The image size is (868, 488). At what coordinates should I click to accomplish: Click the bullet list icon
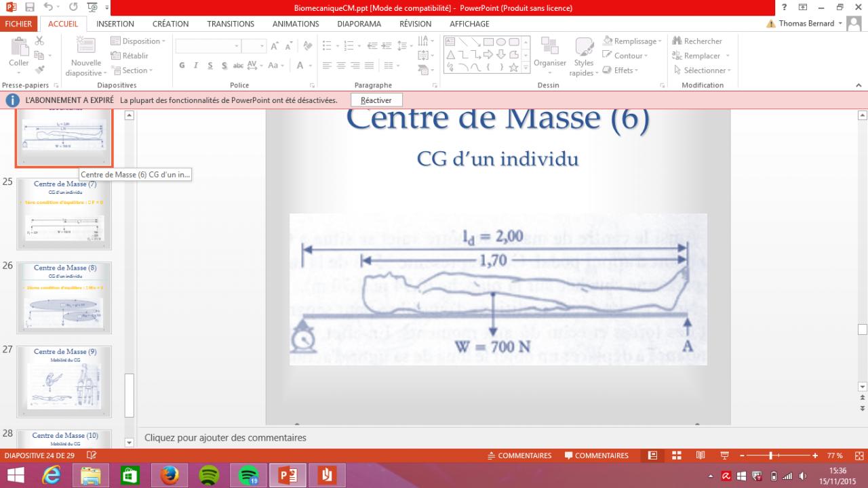tap(328, 46)
